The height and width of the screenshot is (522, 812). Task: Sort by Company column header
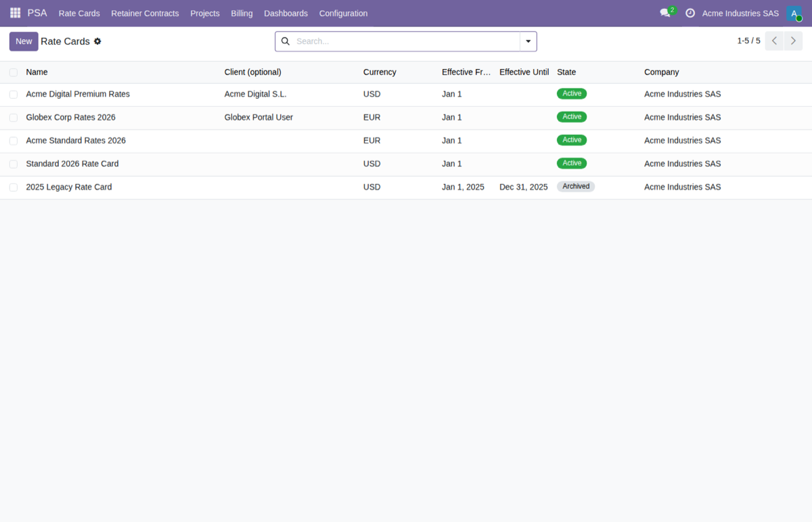[x=661, y=72]
